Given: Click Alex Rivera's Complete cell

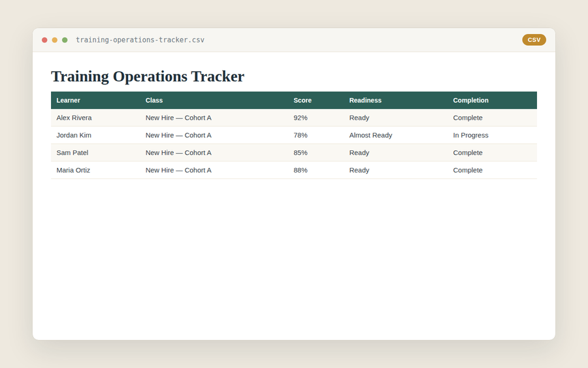Looking at the screenshot, I should coord(492,118).
